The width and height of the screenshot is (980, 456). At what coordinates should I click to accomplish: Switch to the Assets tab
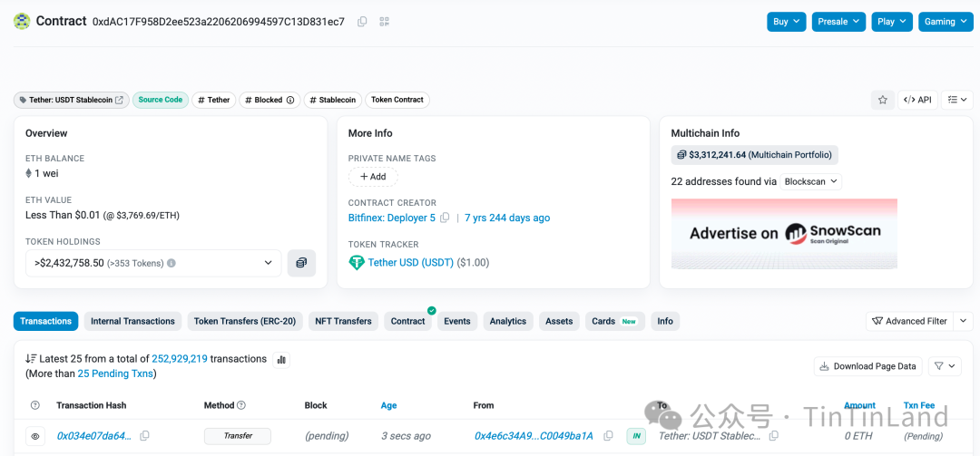[x=559, y=321]
